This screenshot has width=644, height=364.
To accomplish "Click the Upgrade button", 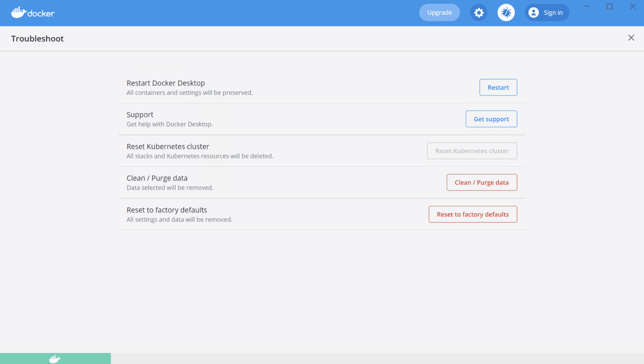I will pos(439,12).
